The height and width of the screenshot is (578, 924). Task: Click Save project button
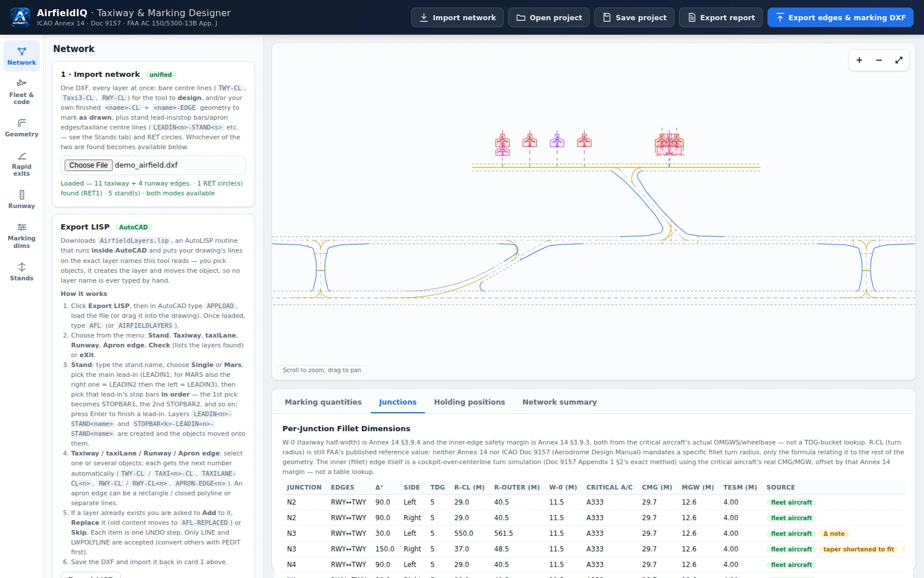tap(634, 17)
